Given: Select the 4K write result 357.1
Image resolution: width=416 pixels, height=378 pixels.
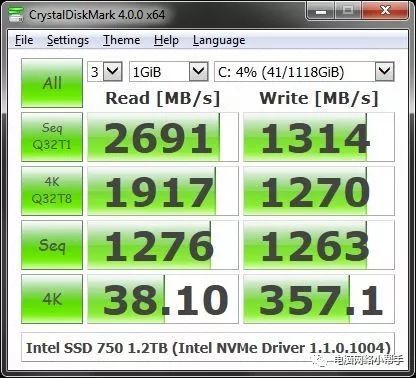Looking at the screenshot, I should pyautogui.click(x=319, y=299).
